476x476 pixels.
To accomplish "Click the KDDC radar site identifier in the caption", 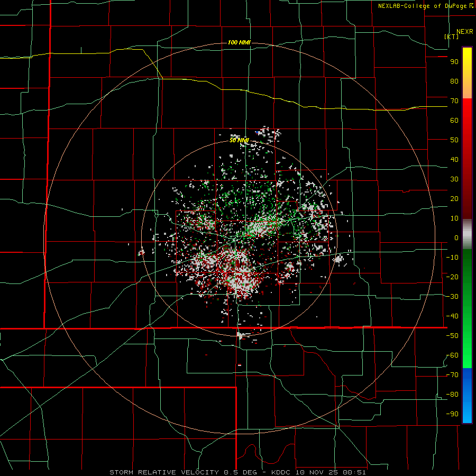I will tap(280, 472).
